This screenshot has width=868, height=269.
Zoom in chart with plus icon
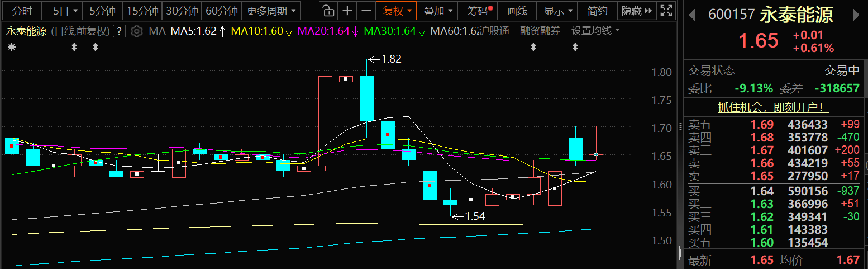tap(347, 11)
